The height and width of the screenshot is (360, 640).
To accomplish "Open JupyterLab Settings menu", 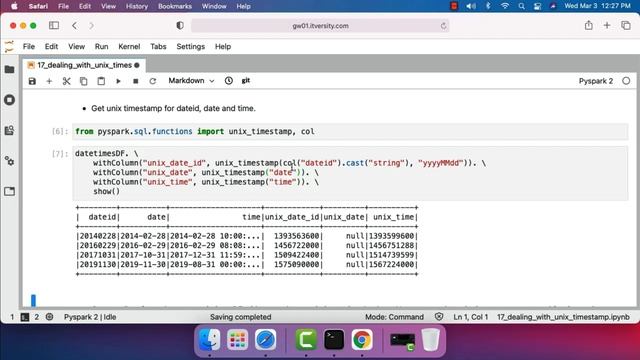I will 191,47.
